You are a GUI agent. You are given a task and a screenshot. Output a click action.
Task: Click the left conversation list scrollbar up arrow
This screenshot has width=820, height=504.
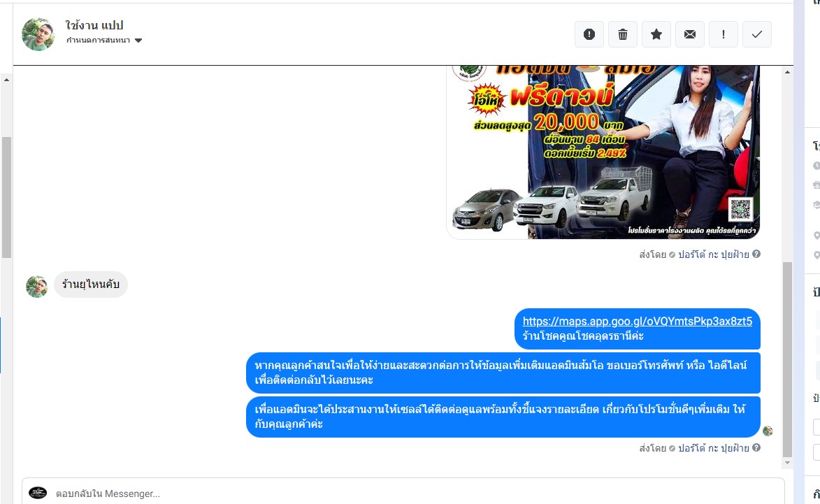pyautogui.click(x=6, y=80)
